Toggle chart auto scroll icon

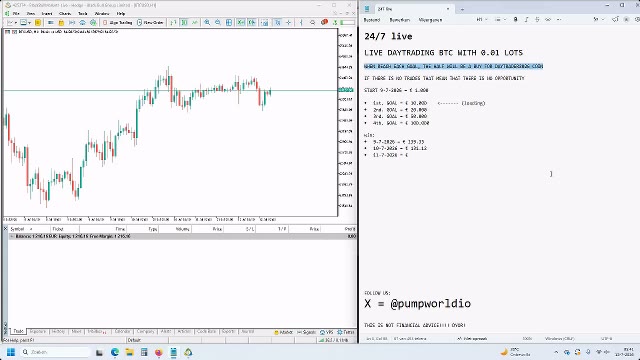click(x=241, y=22)
